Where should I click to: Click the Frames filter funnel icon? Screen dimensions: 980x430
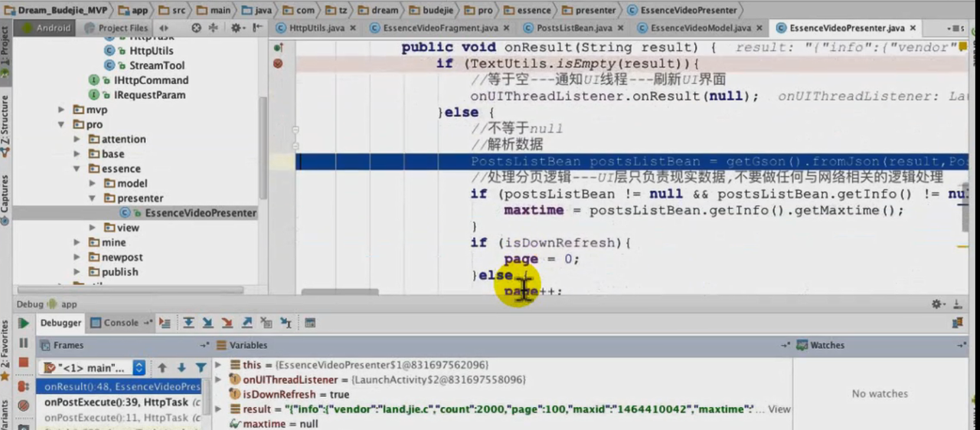(x=201, y=368)
